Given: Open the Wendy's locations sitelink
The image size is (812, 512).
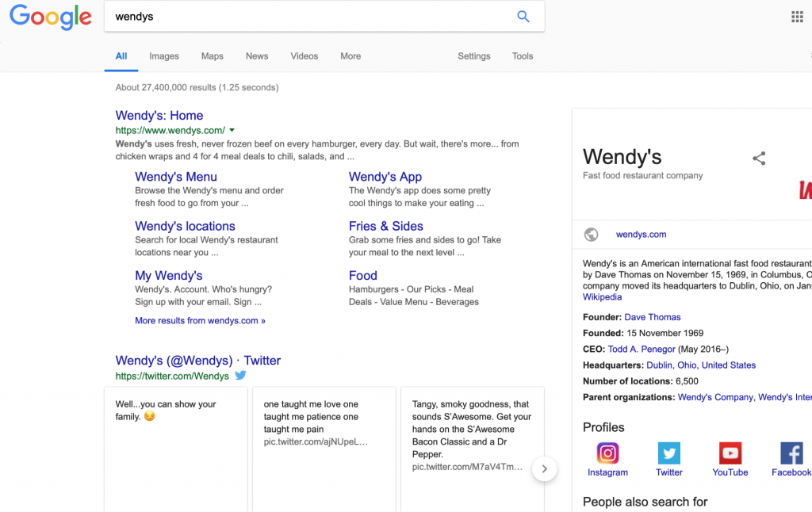Looking at the screenshot, I should 185,226.
